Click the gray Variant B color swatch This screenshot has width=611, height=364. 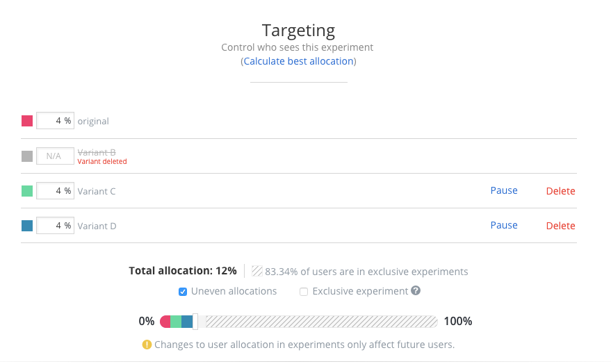(x=27, y=156)
